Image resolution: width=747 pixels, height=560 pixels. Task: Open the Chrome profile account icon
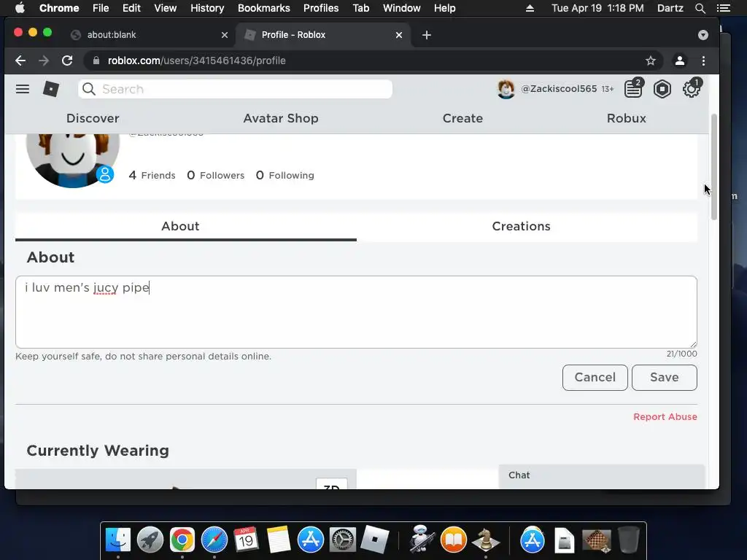click(679, 61)
